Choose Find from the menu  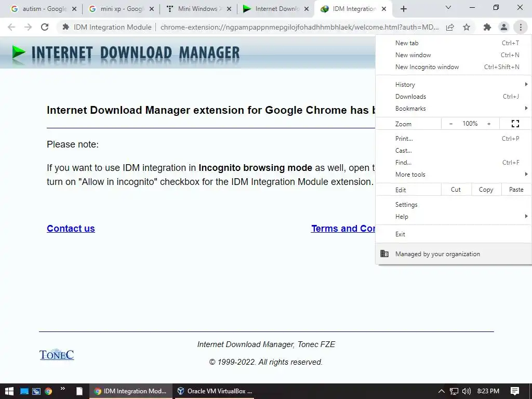click(x=454, y=163)
